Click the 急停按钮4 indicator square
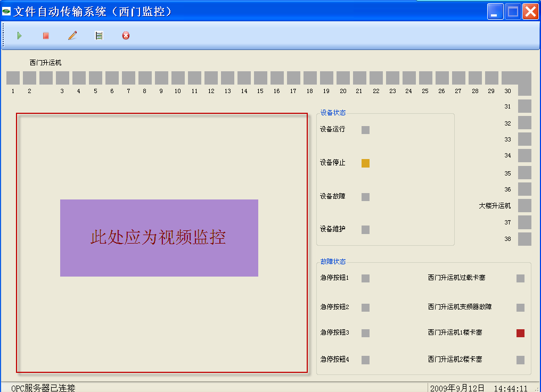The image size is (541, 392). (366, 360)
